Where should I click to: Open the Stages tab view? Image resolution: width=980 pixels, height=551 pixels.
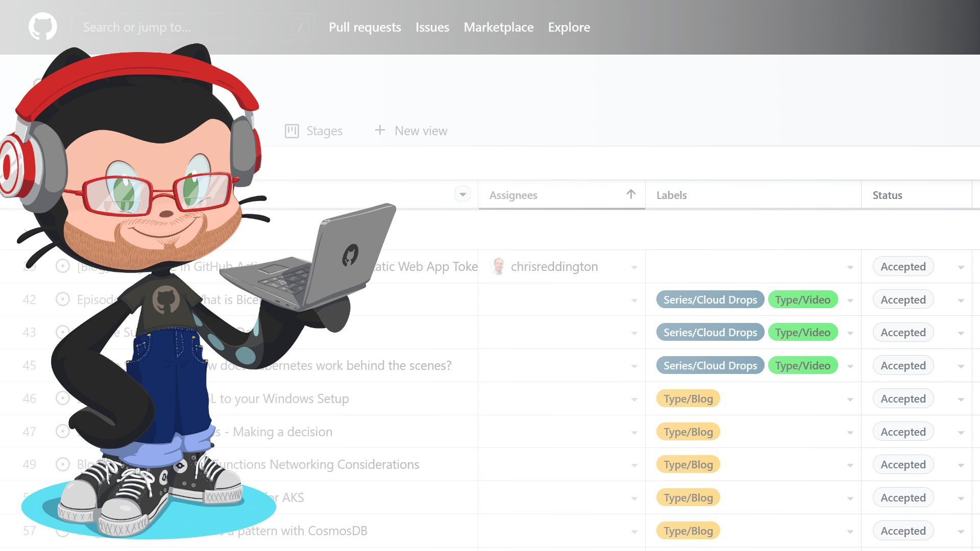point(314,131)
